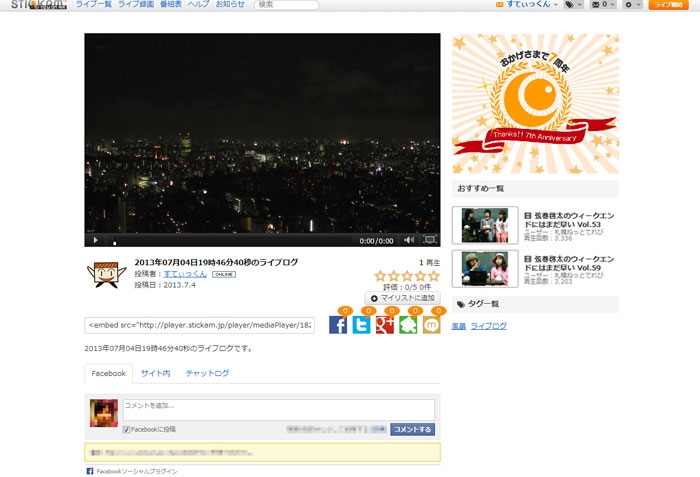Open the ヘルプ menu

click(198, 4)
